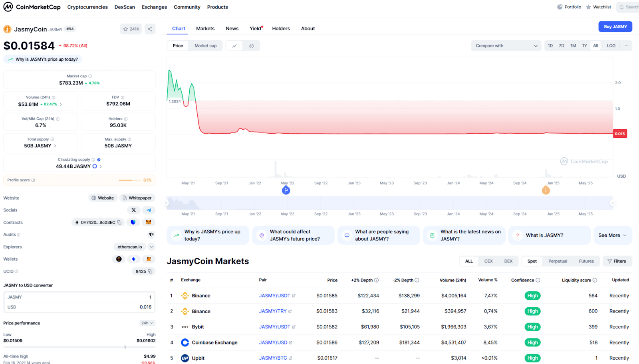Click the MetaMask icon in Wallets row
The height and width of the screenshot is (364, 639).
(x=149, y=259)
